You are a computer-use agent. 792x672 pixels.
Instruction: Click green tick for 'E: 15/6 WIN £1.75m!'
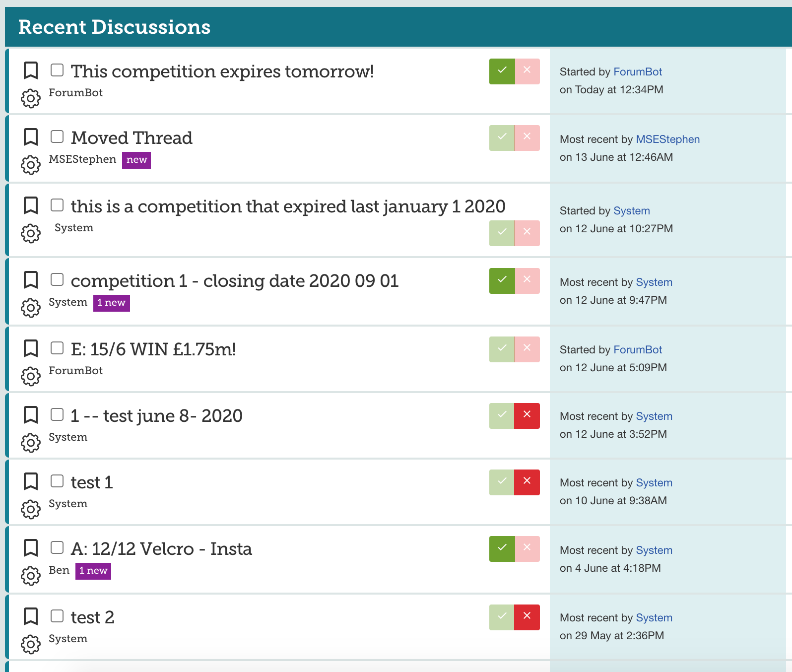pyautogui.click(x=502, y=349)
